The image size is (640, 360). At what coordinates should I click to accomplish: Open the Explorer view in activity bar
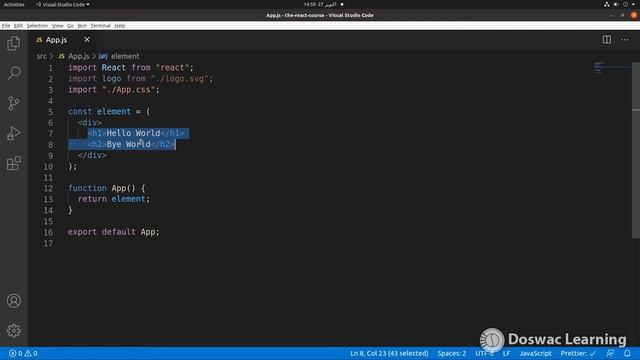pyautogui.click(x=13, y=43)
